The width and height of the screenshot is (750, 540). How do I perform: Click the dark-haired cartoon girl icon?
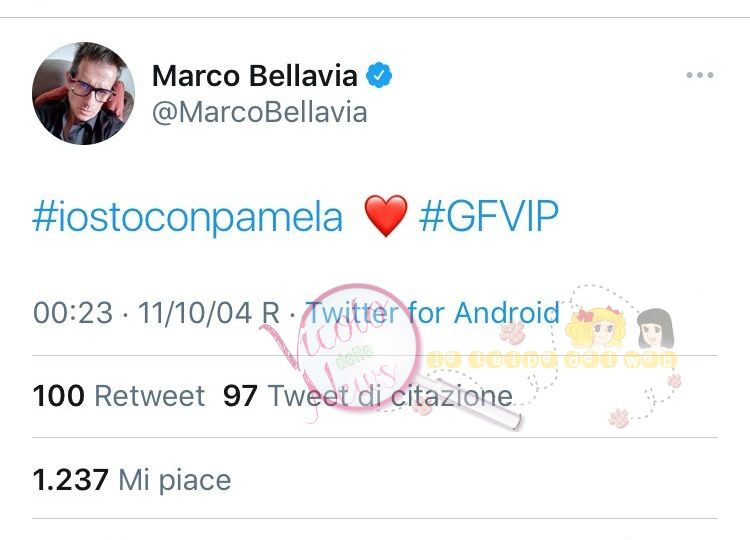pos(655,329)
